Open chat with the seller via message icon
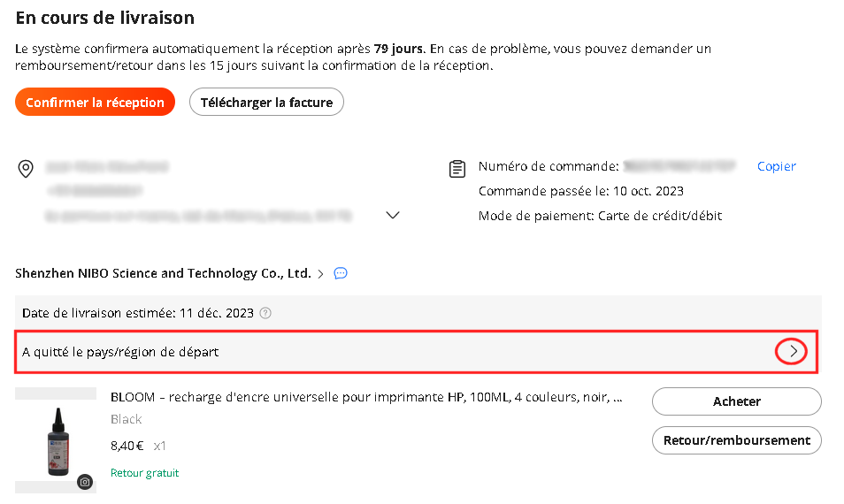The width and height of the screenshot is (844, 504). coord(341,273)
